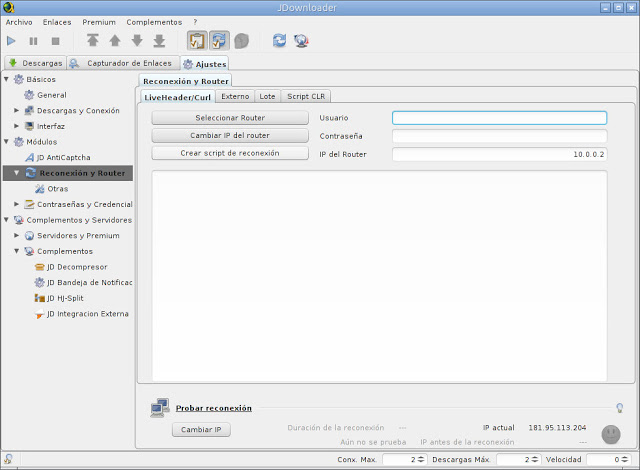Viewport: 640px width, 470px height.
Task: Select JD AntiCaptcha module
Action: point(58,157)
